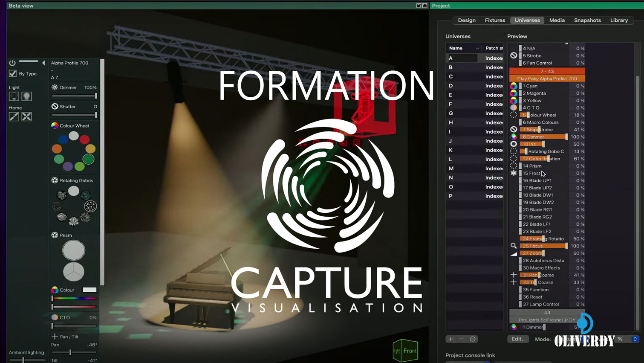Image resolution: width=644 pixels, height=363 pixels.
Task: Adjust the Dimmer slider
Action: [x=74, y=96]
